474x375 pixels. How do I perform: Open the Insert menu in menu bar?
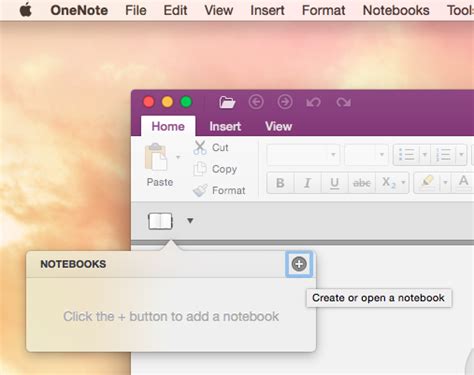(267, 10)
